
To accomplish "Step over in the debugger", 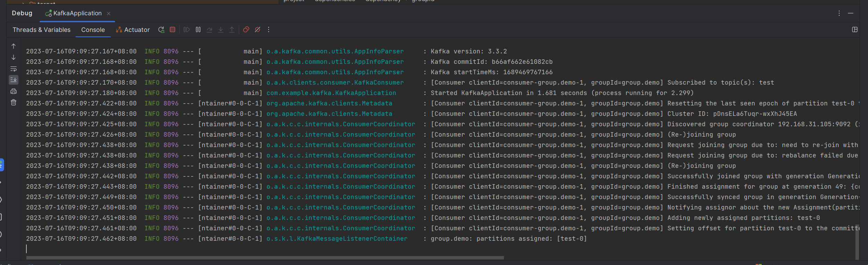I will point(209,29).
